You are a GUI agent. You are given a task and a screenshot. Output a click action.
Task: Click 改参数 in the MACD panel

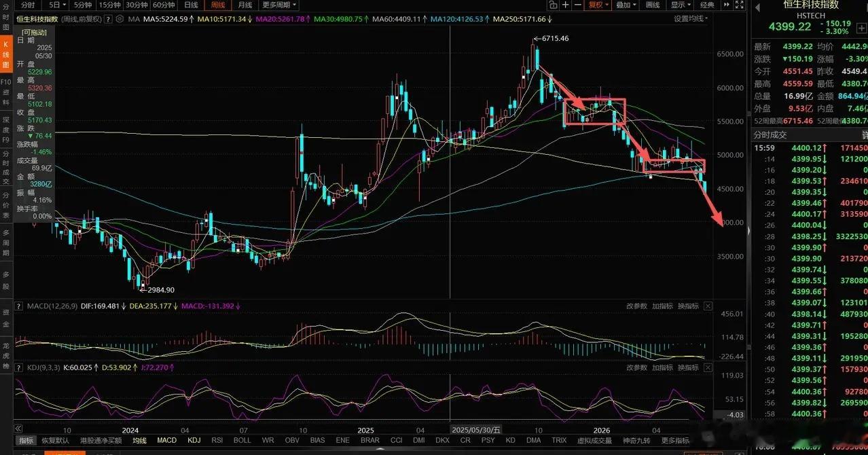[636, 306]
